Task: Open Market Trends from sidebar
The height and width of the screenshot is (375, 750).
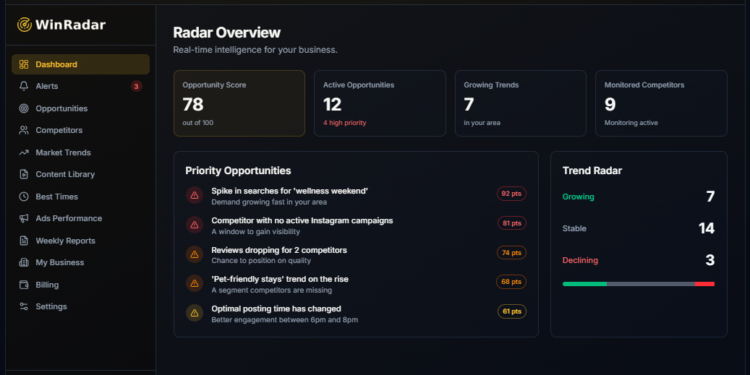Action: click(x=80, y=153)
